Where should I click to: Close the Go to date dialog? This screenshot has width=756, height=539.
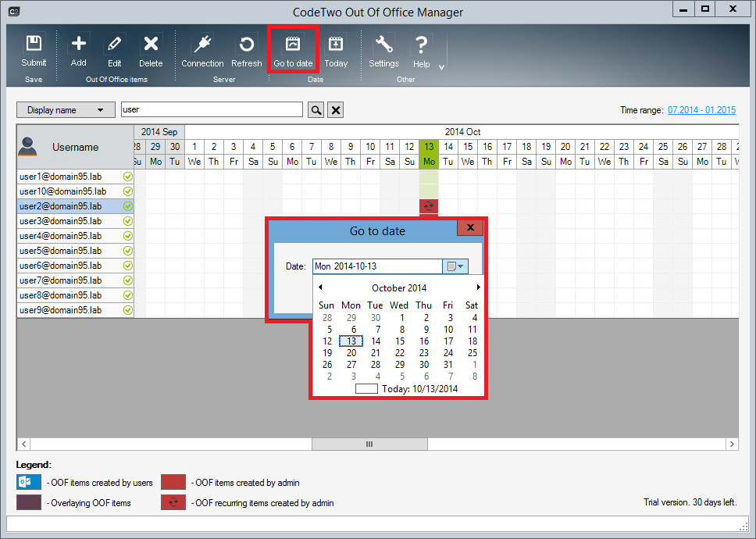470,227
